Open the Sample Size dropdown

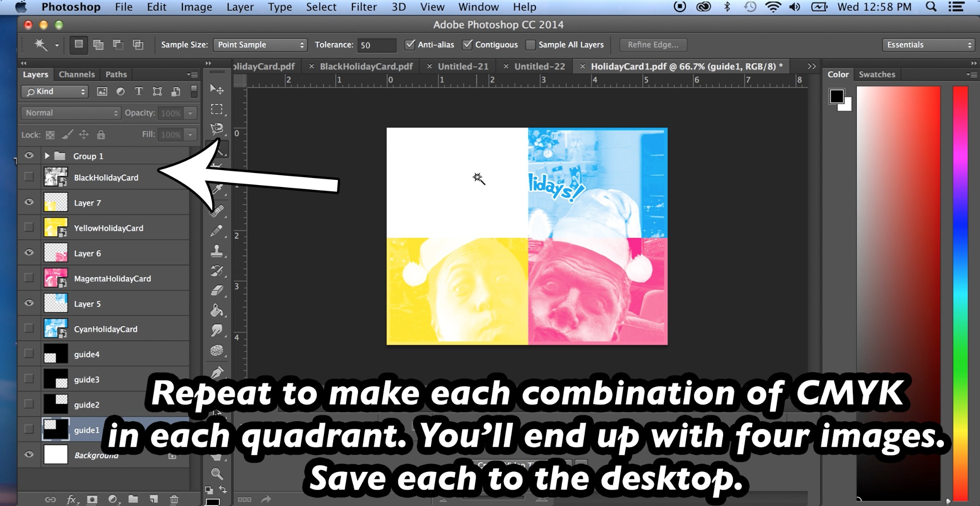pos(260,45)
